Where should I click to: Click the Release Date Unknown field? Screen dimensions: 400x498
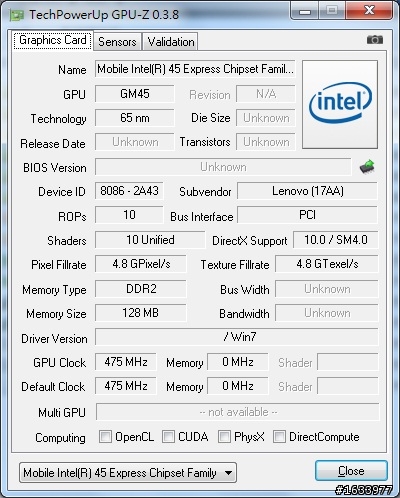135,142
